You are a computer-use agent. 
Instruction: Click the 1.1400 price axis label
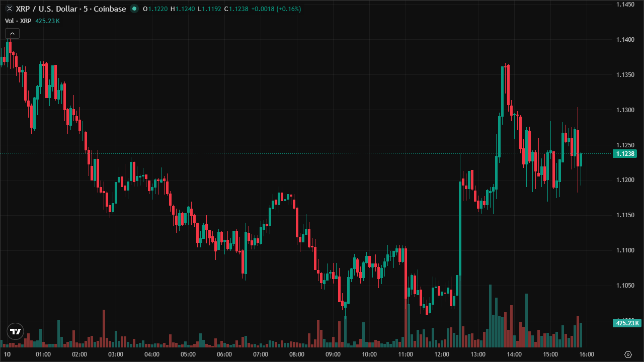(x=624, y=39)
